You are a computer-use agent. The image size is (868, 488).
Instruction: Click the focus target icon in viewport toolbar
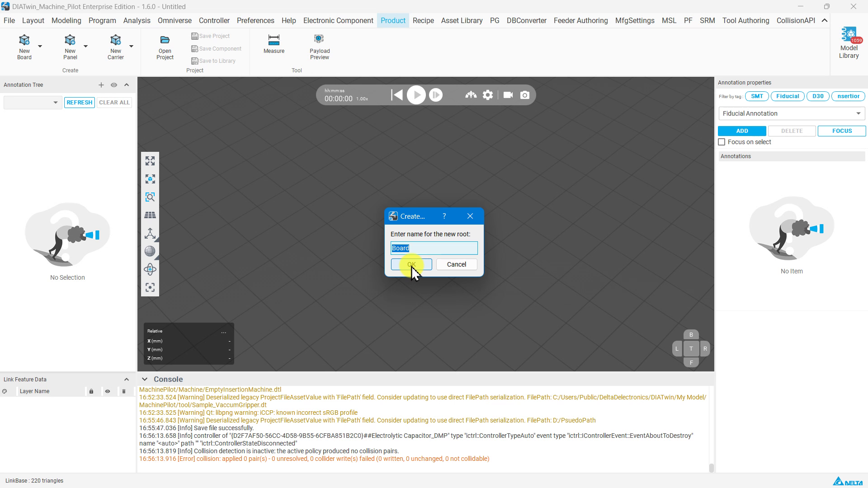tap(150, 287)
